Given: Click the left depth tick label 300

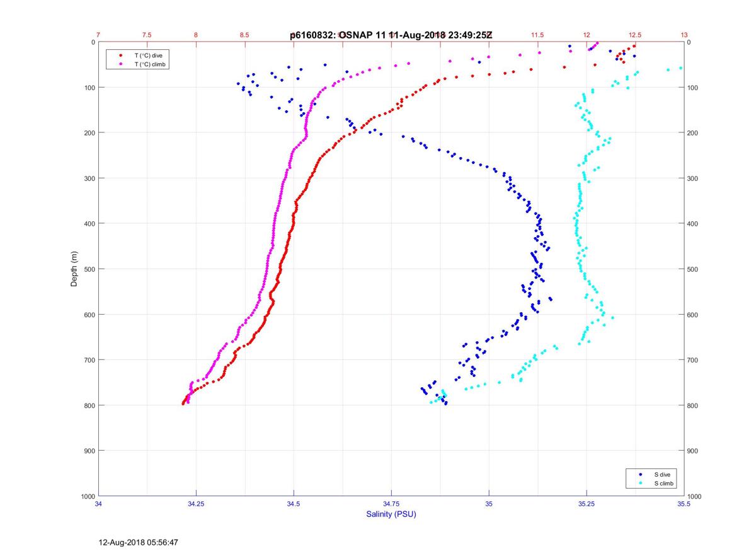Looking at the screenshot, I should click(89, 178).
